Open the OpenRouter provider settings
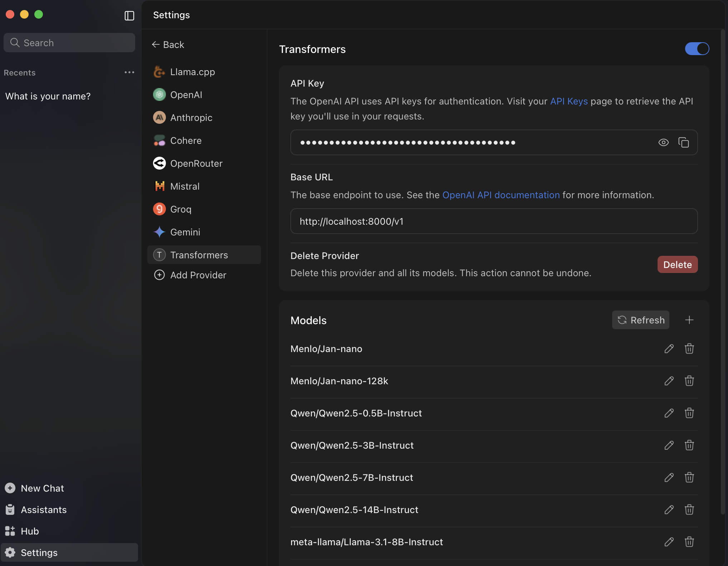Image resolution: width=728 pixels, height=566 pixels. (196, 163)
